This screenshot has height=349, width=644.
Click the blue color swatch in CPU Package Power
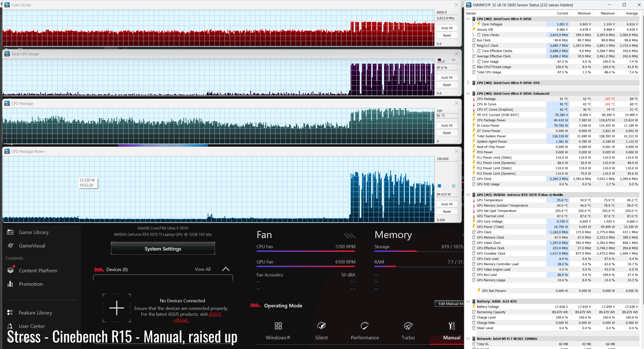tap(439, 186)
